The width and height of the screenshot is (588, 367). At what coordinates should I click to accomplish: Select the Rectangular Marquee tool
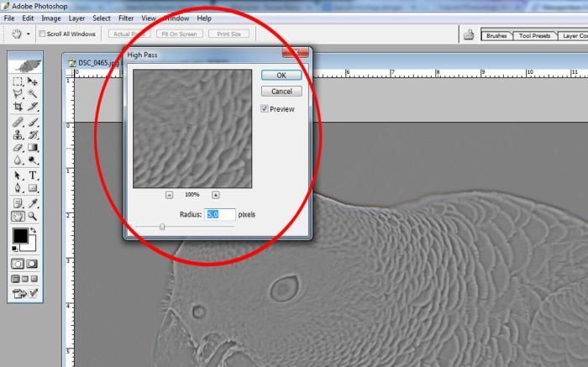(x=18, y=81)
